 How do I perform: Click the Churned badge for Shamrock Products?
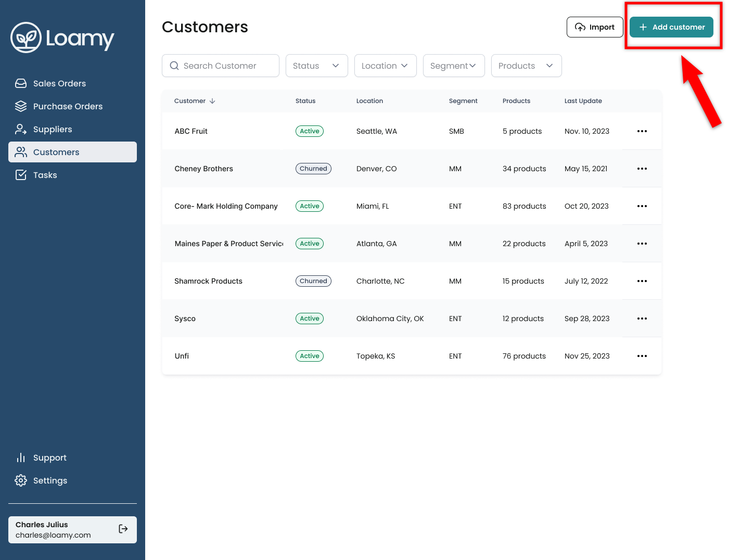click(x=313, y=281)
